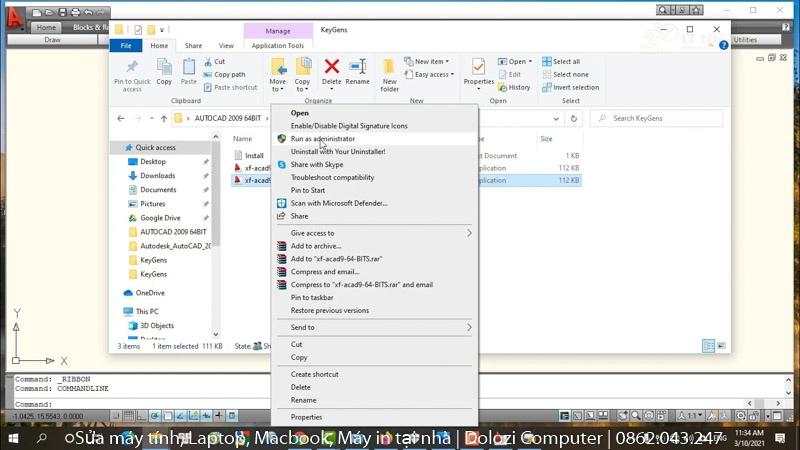Click the AutoCAD application menu logo

(14, 17)
